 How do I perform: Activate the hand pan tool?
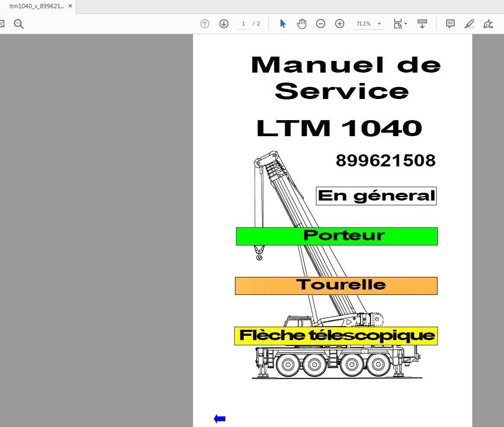(302, 24)
